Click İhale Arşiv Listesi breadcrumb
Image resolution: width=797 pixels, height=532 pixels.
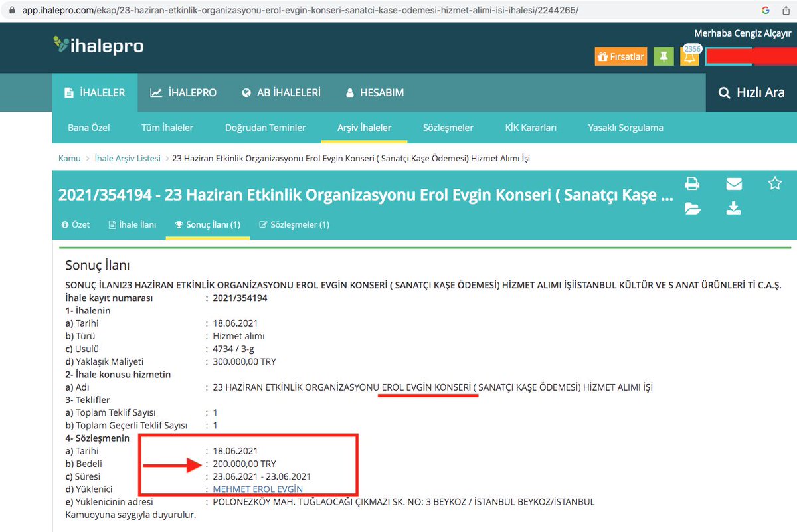(128, 159)
